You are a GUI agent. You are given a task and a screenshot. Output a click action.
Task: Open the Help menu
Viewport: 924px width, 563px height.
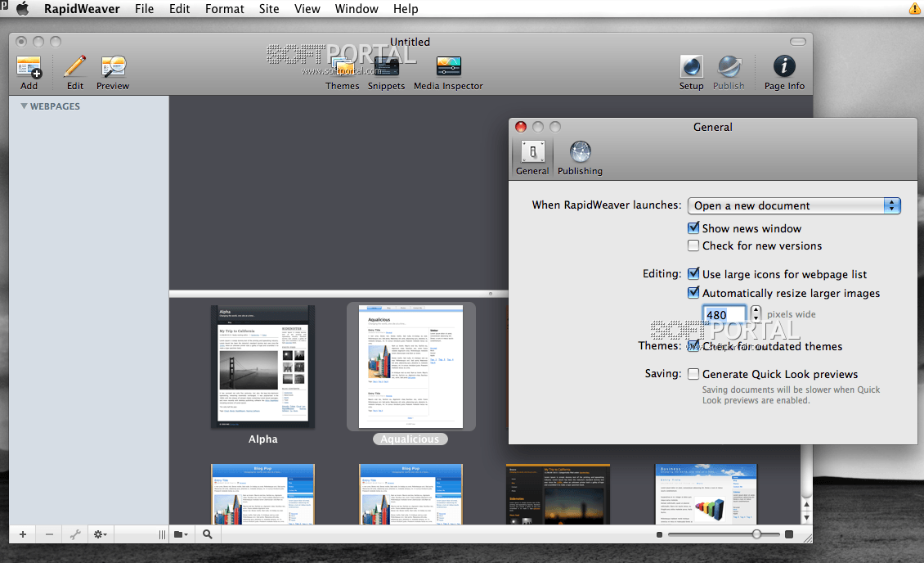pyautogui.click(x=406, y=9)
